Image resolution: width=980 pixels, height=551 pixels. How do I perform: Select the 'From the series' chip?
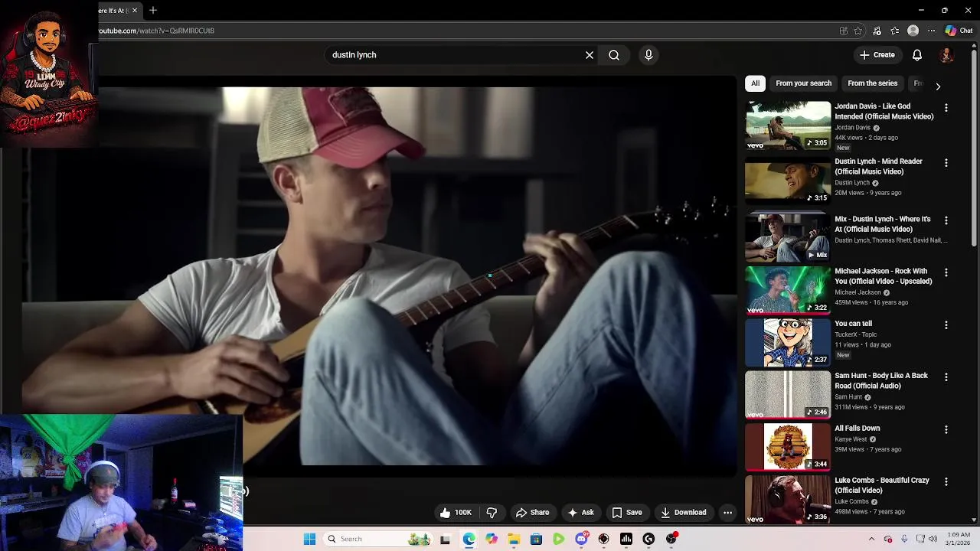(x=872, y=83)
